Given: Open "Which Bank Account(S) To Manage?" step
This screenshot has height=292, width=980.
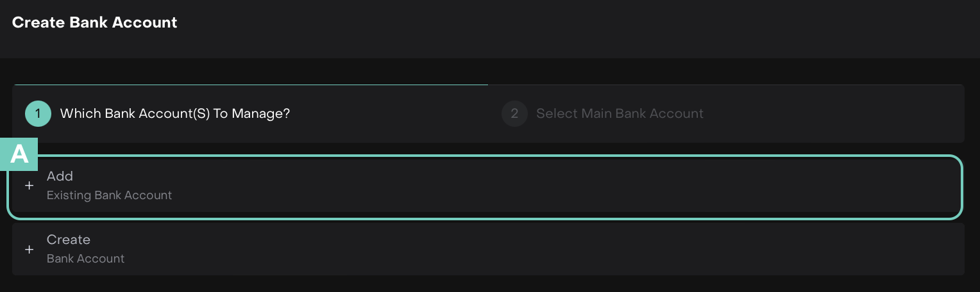Looking at the screenshot, I should 174,114.
